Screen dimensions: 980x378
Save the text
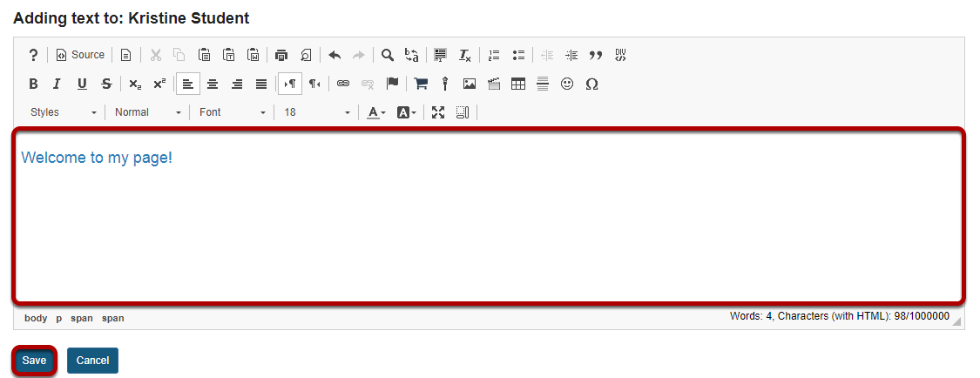point(34,361)
